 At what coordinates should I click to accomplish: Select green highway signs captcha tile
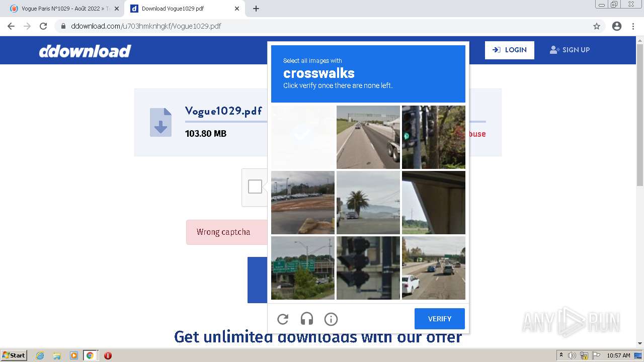pyautogui.click(x=303, y=268)
